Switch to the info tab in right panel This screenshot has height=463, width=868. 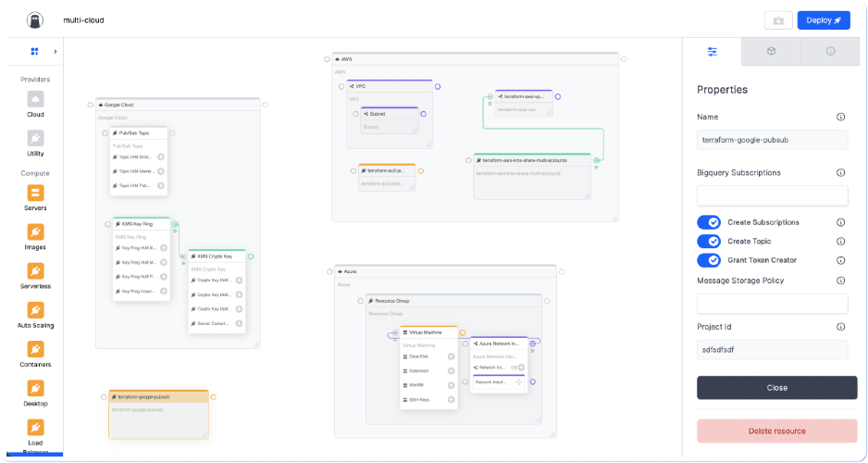[830, 52]
